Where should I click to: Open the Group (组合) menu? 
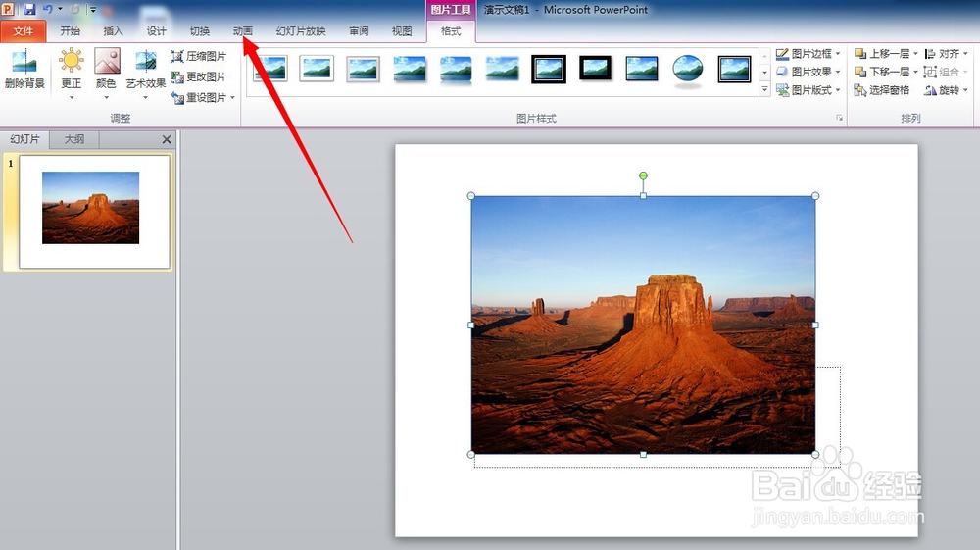point(947,72)
